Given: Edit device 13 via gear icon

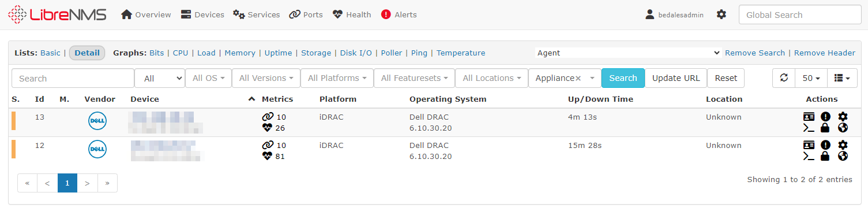Looking at the screenshot, I should click(843, 117).
